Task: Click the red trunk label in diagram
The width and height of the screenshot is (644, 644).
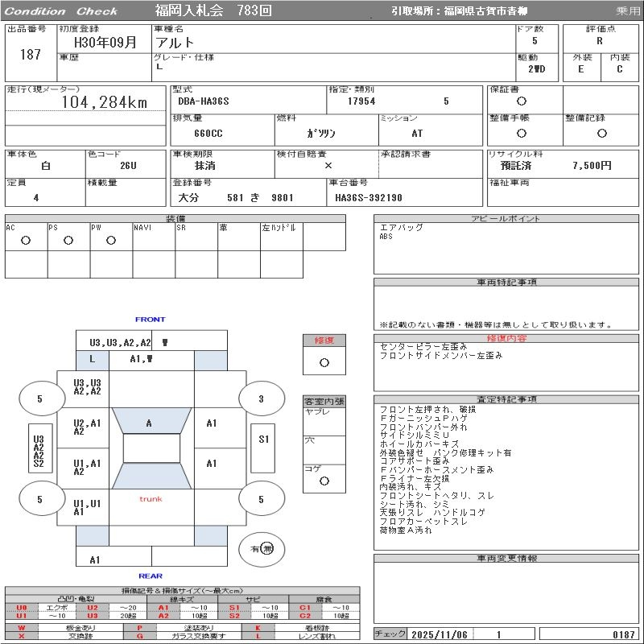Action: [151, 499]
